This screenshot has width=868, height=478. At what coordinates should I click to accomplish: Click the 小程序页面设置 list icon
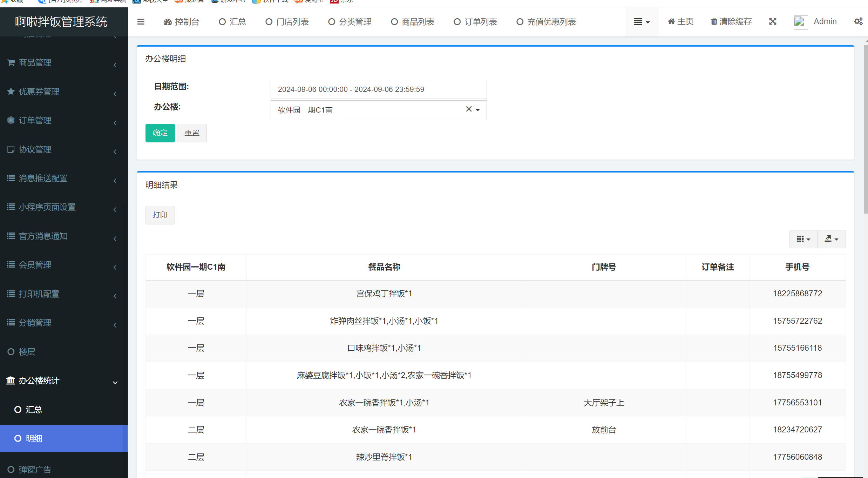point(11,207)
